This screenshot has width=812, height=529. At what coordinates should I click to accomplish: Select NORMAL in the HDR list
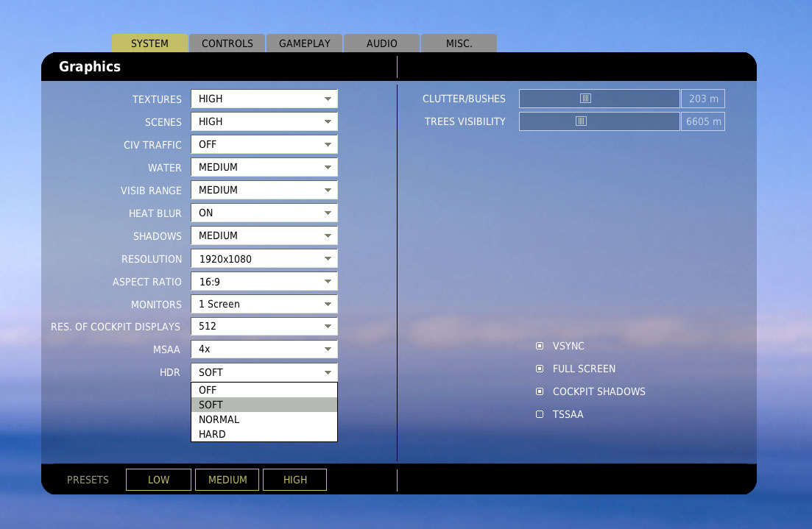click(264, 419)
